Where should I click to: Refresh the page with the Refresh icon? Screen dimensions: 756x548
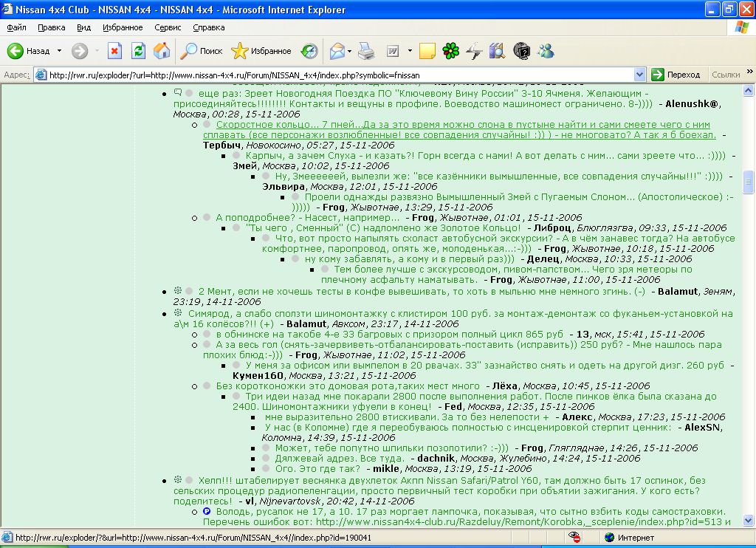pyautogui.click(x=138, y=51)
